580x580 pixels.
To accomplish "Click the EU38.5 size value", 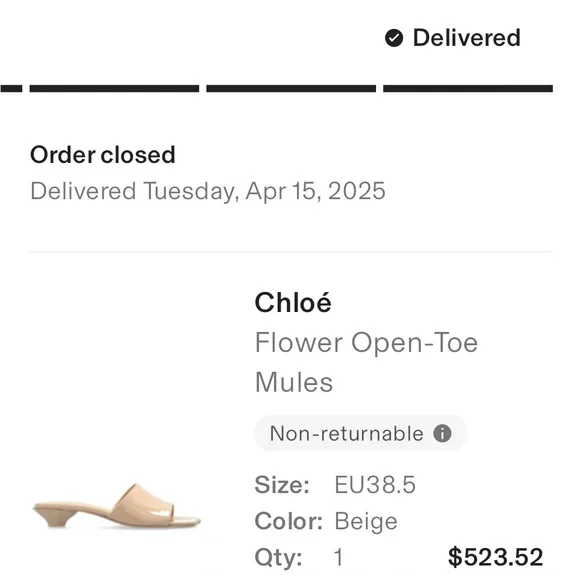I will pos(375,485).
